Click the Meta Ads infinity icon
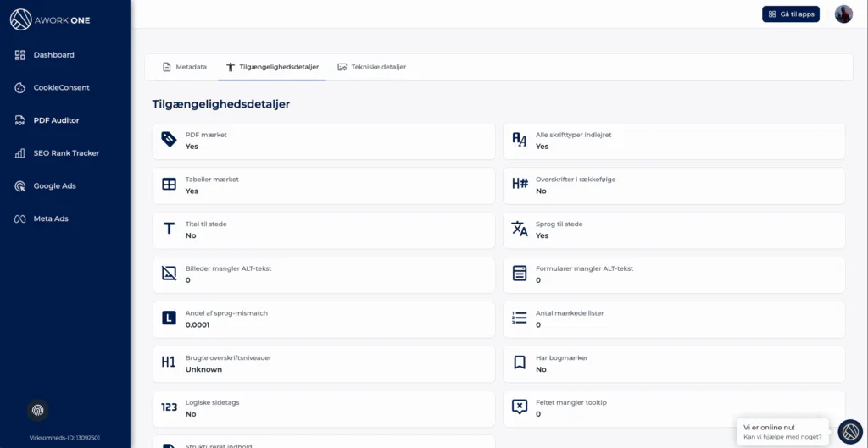 20,219
